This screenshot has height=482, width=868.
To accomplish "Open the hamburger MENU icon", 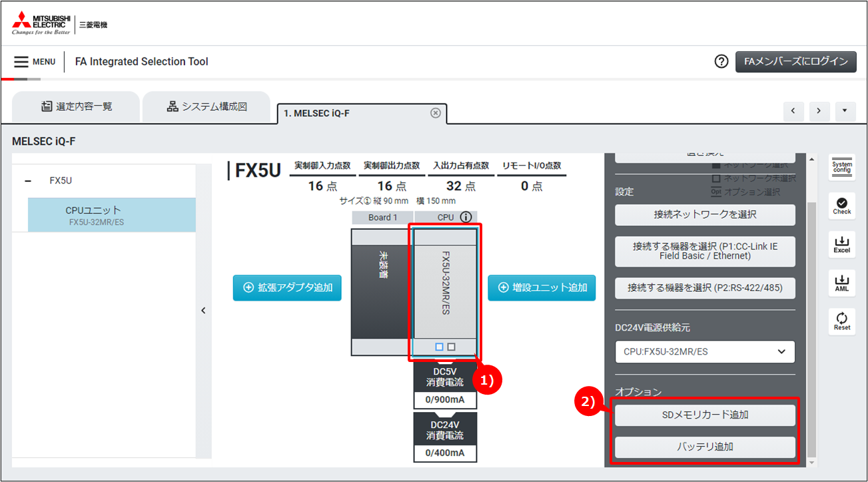I will tap(21, 62).
